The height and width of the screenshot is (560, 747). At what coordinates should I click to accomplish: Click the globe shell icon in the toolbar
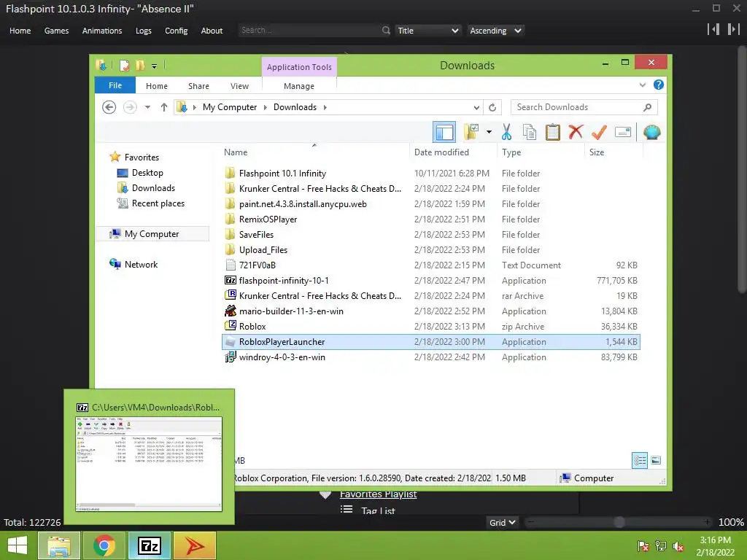[x=651, y=132]
